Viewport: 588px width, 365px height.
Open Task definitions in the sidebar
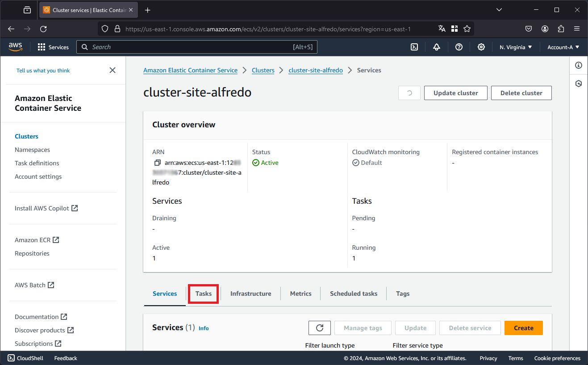[x=37, y=163]
